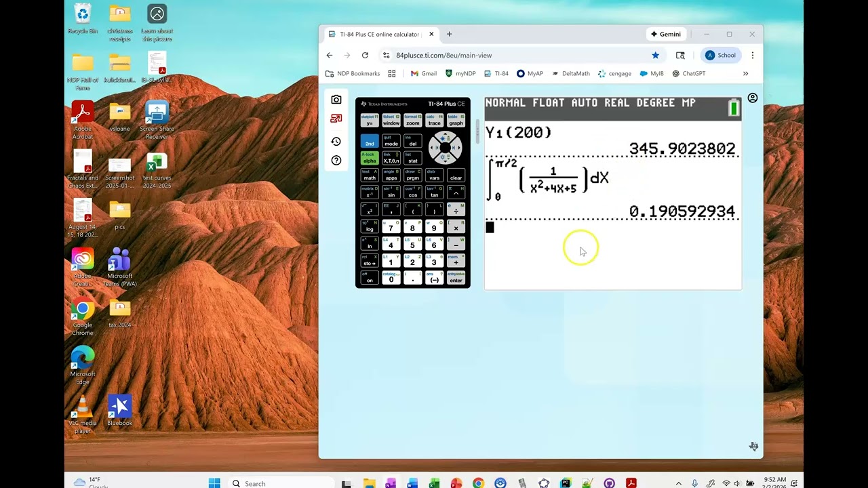The width and height of the screenshot is (868, 488).
Task: Open Excel from the taskbar
Action: 434,483
